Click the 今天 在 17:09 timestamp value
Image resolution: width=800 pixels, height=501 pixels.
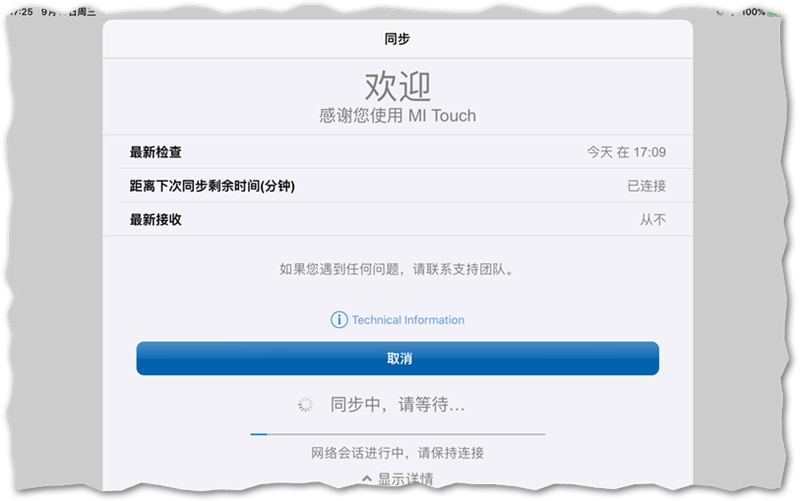626,152
